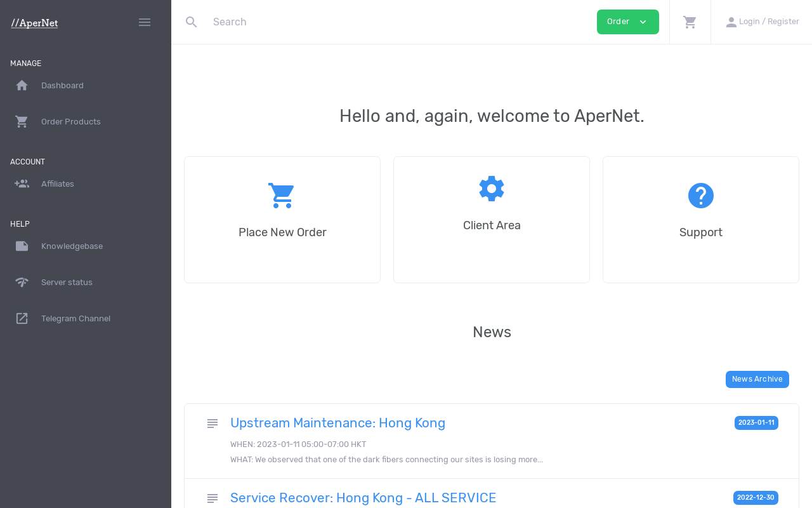Viewport: 812px width, 508px height.
Task: Click the Affiliates people icon
Action: 22,184
